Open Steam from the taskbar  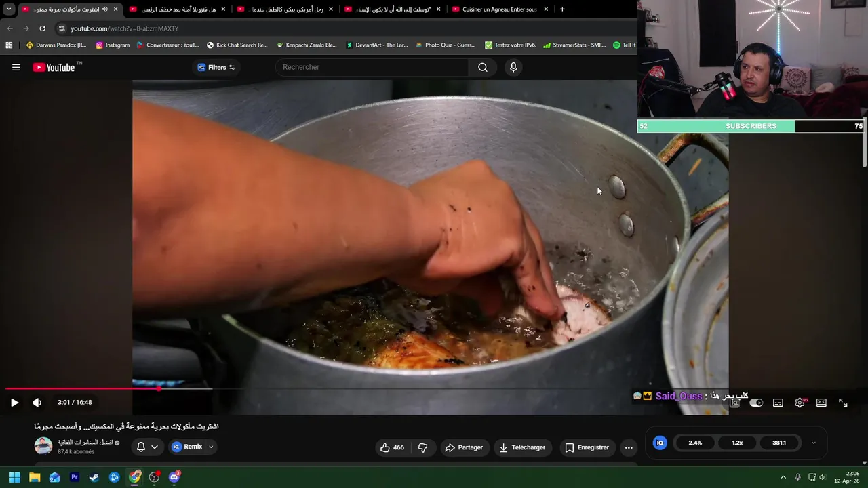click(x=94, y=477)
